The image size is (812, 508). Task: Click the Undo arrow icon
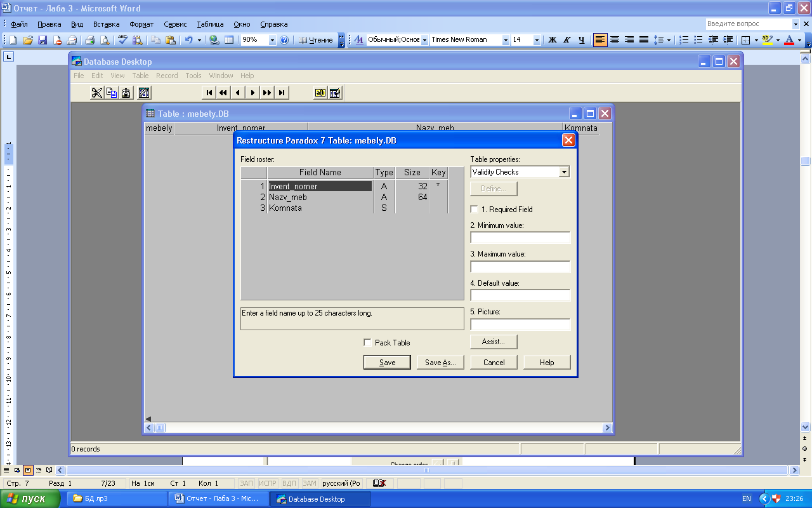click(x=188, y=40)
